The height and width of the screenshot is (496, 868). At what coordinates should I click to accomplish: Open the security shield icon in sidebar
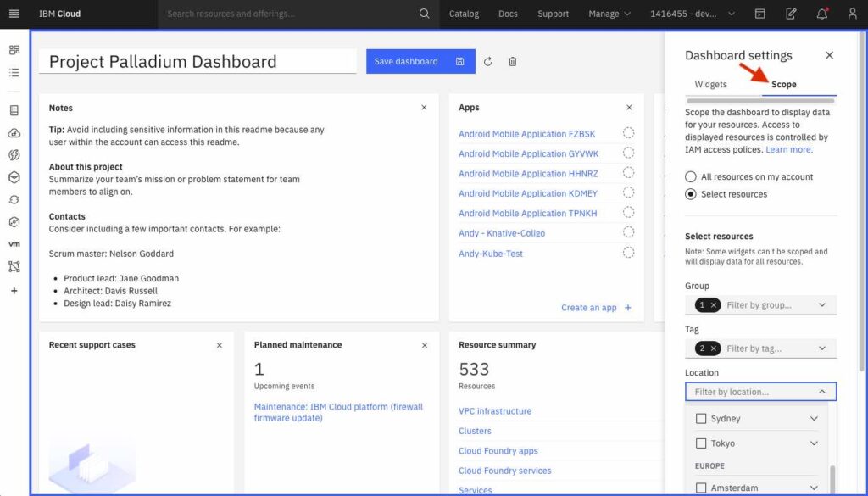(x=14, y=222)
